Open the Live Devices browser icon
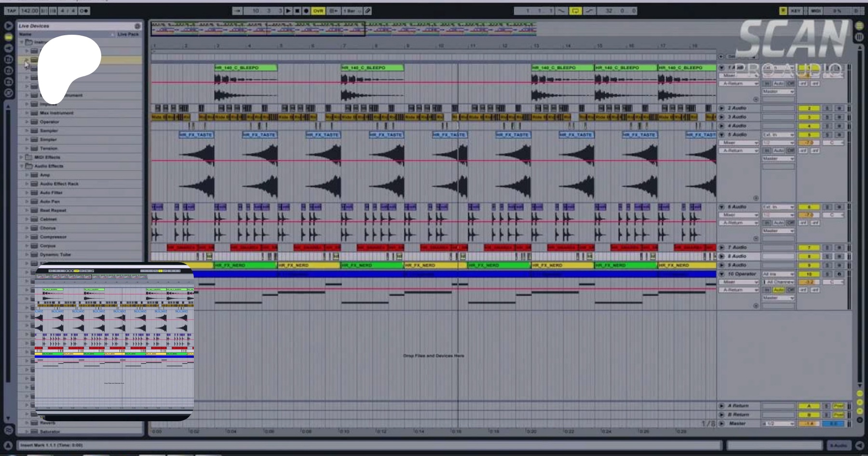The image size is (868, 456). [x=8, y=37]
